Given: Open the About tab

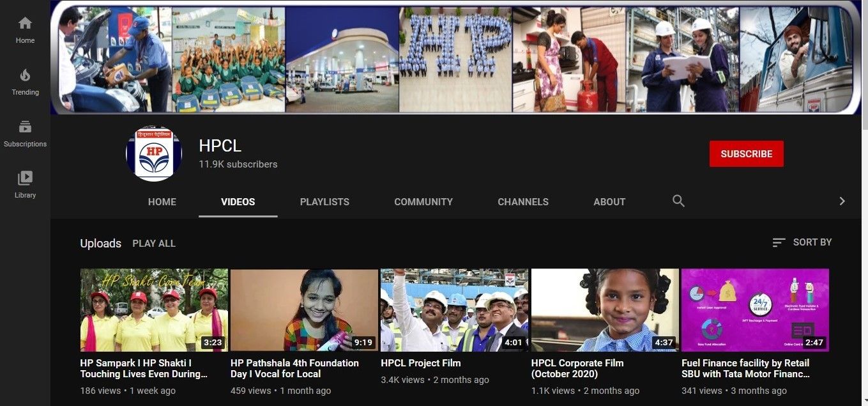Looking at the screenshot, I should pyautogui.click(x=609, y=201).
